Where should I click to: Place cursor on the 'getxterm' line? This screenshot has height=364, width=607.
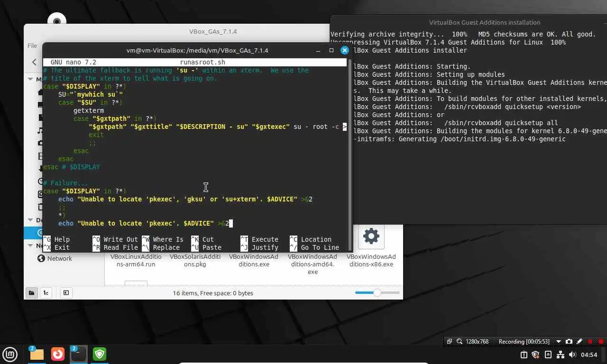click(89, 110)
